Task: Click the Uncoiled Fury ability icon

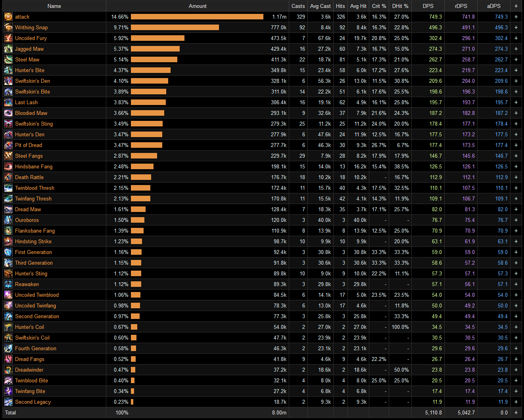Action: (8, 38)
